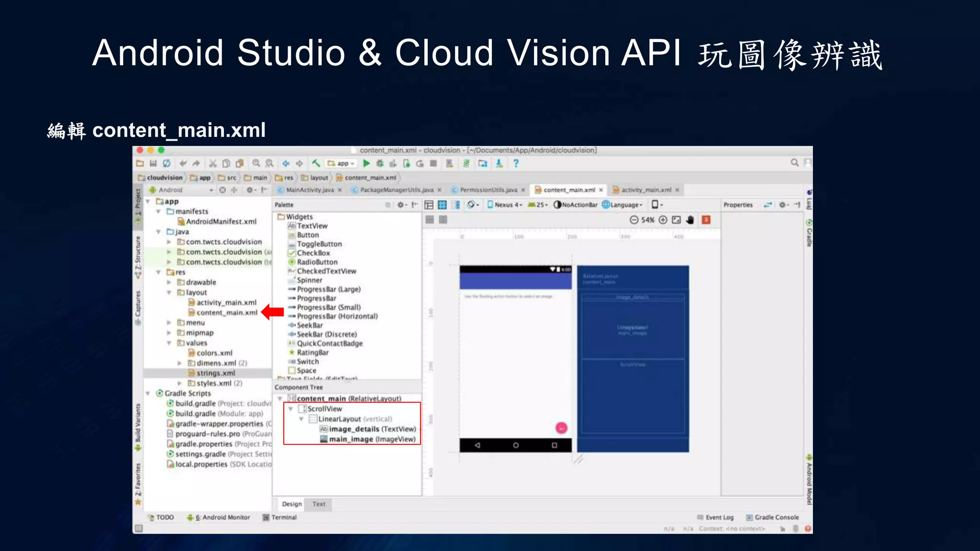
Task: Click the zoom to fit screen icon
Action: tap(676, 220)
